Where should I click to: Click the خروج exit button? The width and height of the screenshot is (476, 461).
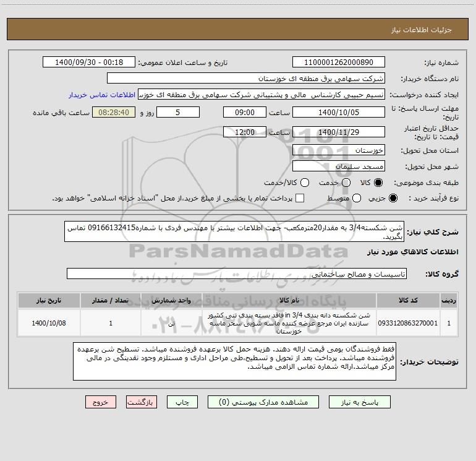click(x=101, y=402)
